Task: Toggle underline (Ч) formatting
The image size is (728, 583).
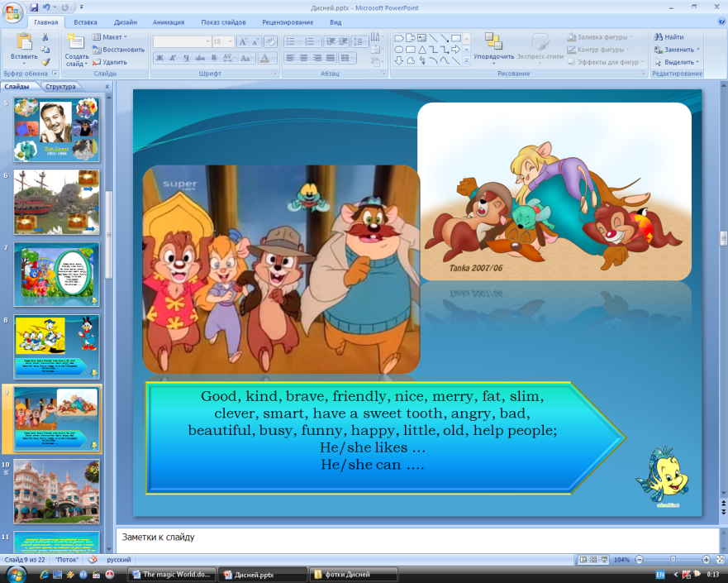Action: (186, 58)
